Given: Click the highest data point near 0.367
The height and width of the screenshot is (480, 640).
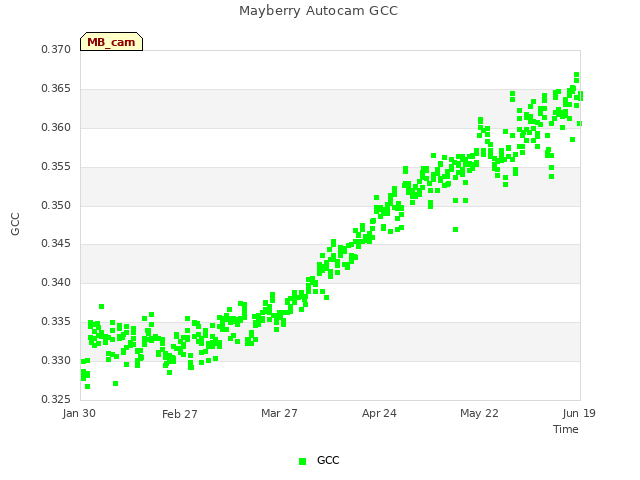Looking at the screenshot, I should pyautogui.click(x=576, y=75).
